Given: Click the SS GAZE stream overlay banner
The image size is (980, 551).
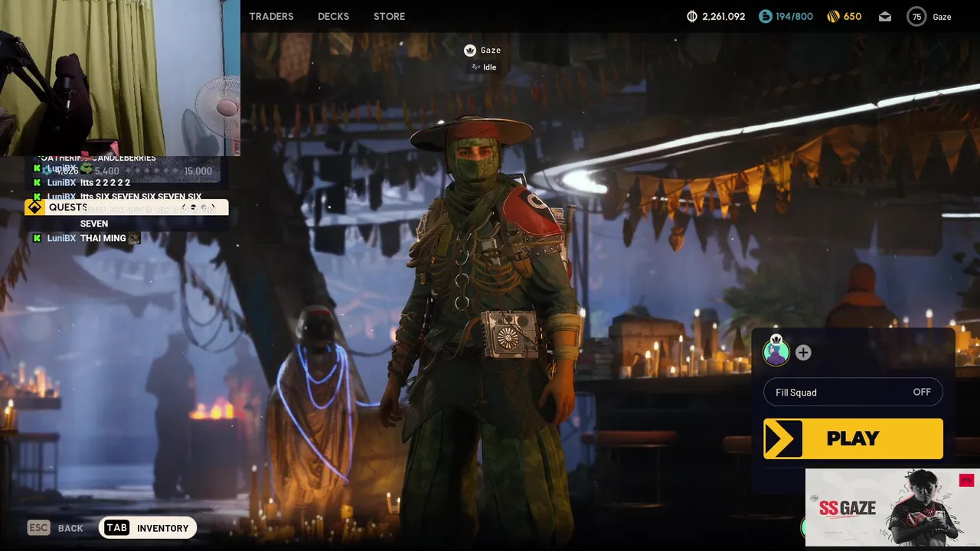Looking at the screenshot, I should [892, 507].
